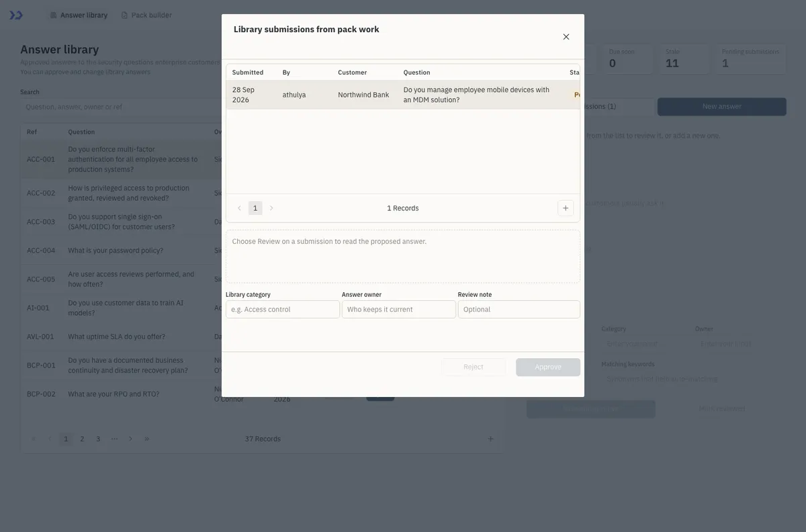Go to page 2 of answer library
Viewport: 806px width, 532px height.
click(x=82, y=439)
